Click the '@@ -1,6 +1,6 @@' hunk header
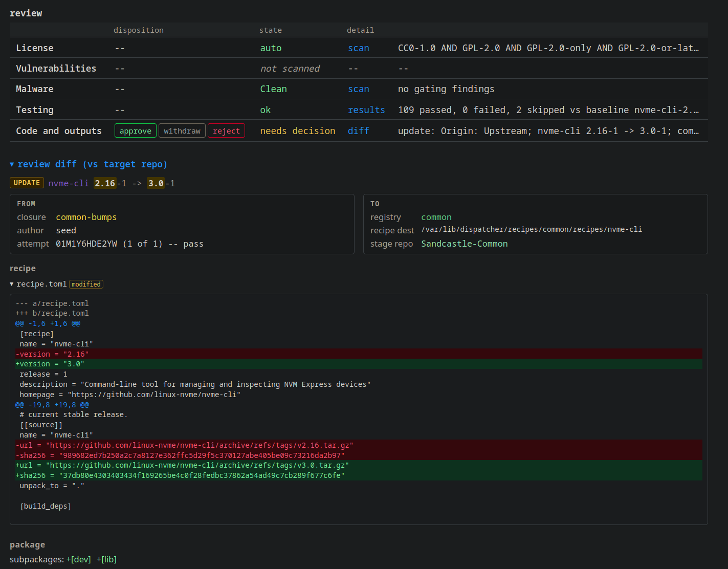Image resolution: width=728 pixels, height=569 pixels. (x=48, y=323)
